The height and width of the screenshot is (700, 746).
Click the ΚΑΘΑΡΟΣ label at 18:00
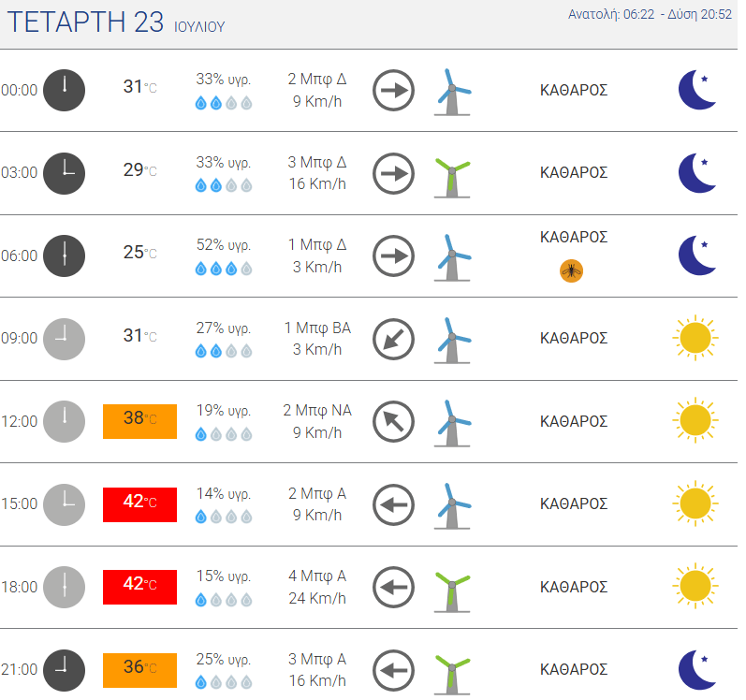(x=574, y=587)
